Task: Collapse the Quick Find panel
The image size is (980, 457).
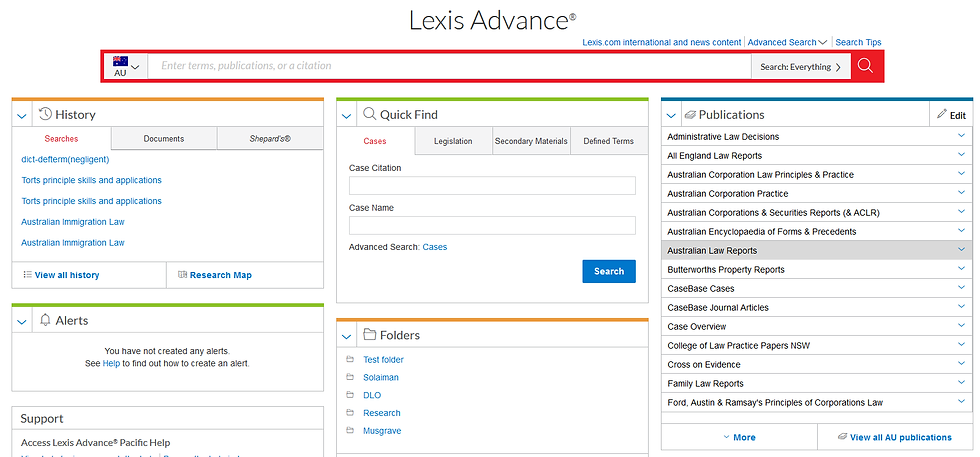Action: (x=346, y=116)
